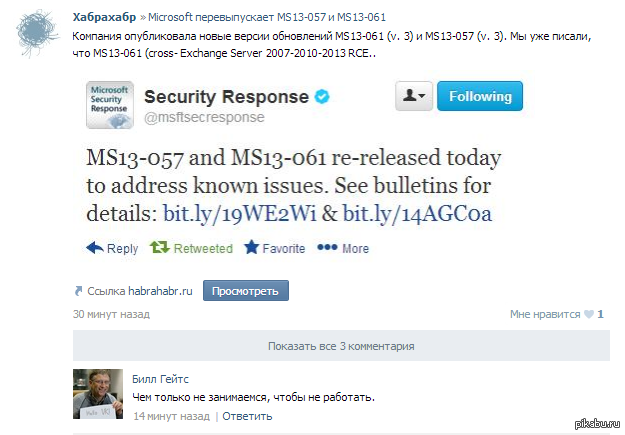Click the commenter's avatar photo
The width and height of the screenshot is (625, 435).
click(98, 394)
